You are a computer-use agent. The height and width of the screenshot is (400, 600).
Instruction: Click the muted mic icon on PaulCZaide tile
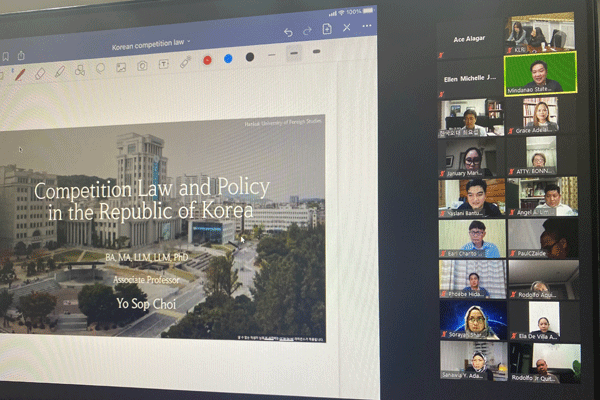514,253
